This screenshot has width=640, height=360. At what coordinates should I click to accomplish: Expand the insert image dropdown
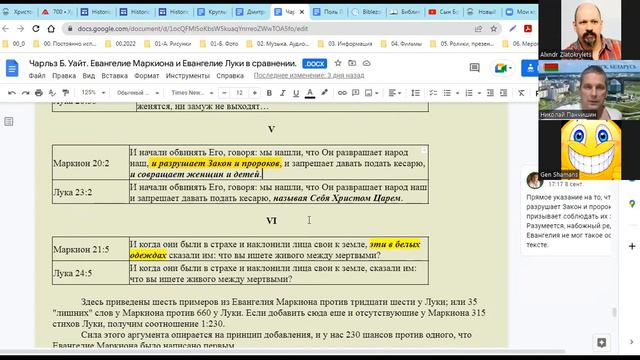[x=376, y=93]
